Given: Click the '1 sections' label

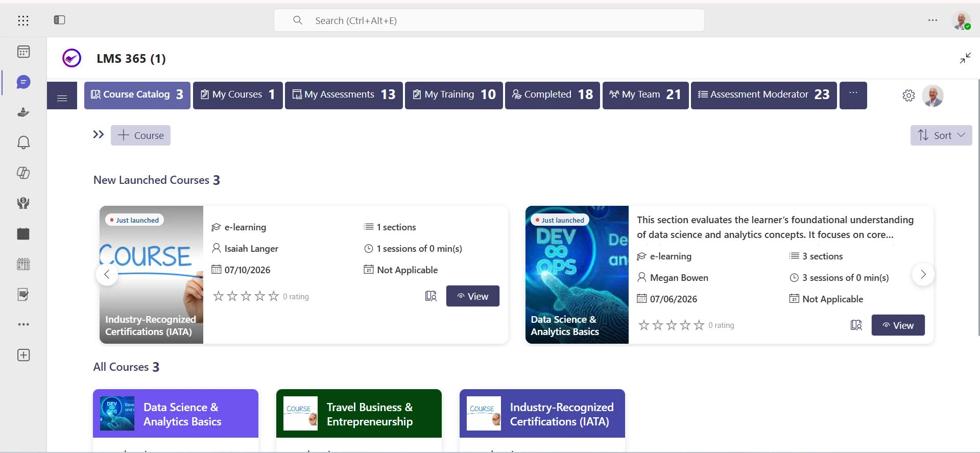Looking at the screenshot, I should (396, 227).
